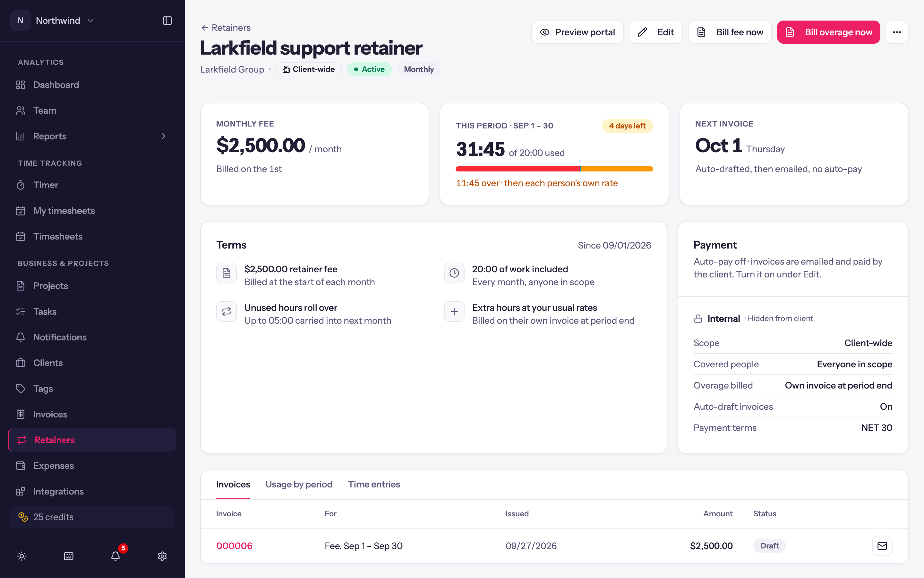Screen dimensions: 924x578
Task: Toggle light theme sun icon
Action: pyautogui.click(x=22, y=556)
